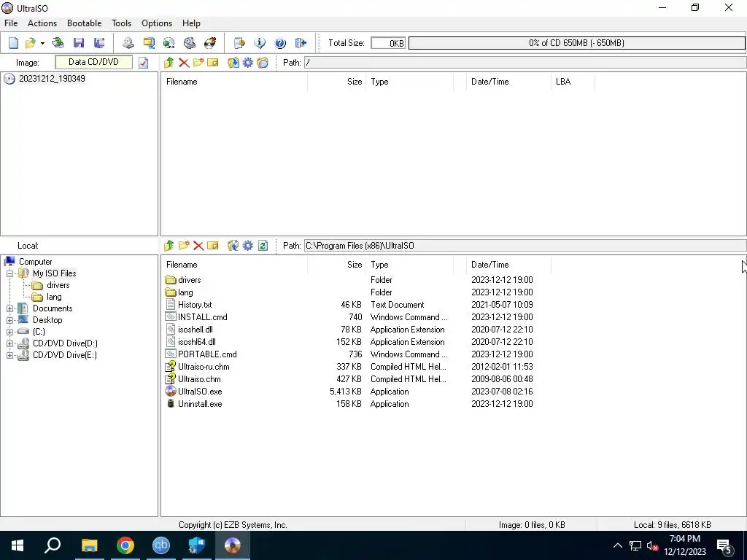Image resolution: width=747 pixels, height=560 pixels.
Task: Collapse the My ISO Files tree node
Action: tap(9, 274)
